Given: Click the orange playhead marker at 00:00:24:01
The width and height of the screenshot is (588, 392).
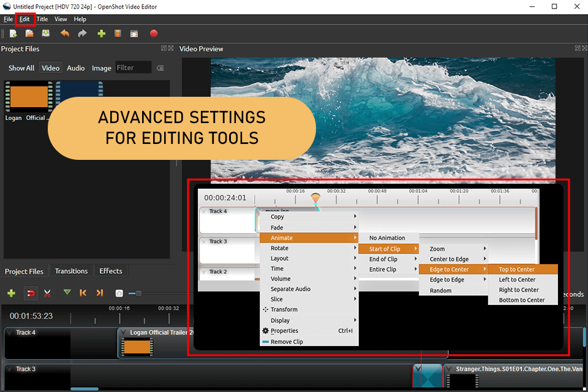Looking at the screenshot, I should [x=316, y=198].
